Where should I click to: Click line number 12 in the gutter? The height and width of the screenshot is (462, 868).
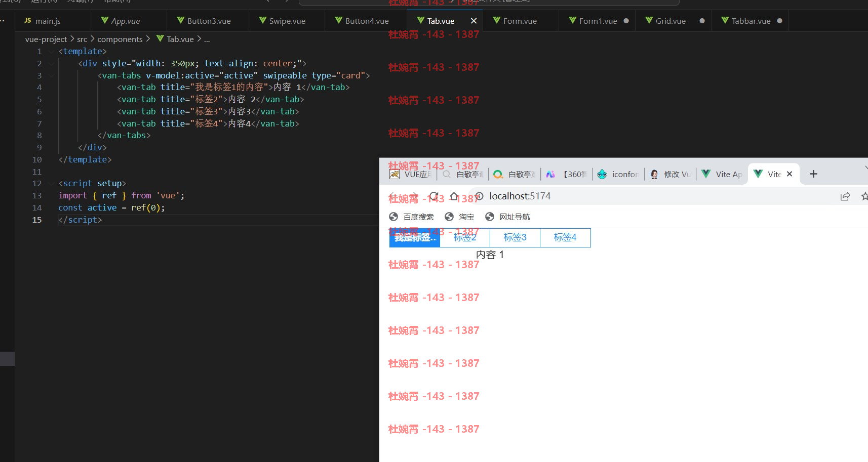[37, 183]
